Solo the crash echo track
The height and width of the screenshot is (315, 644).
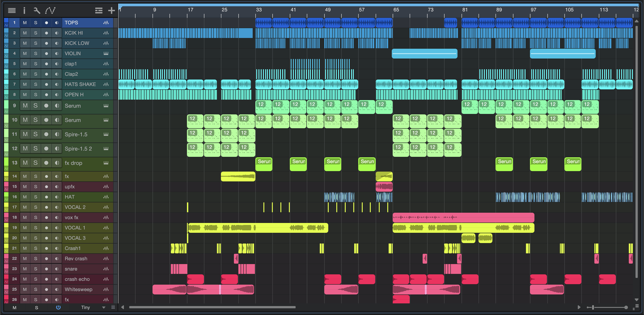point(36,279)
